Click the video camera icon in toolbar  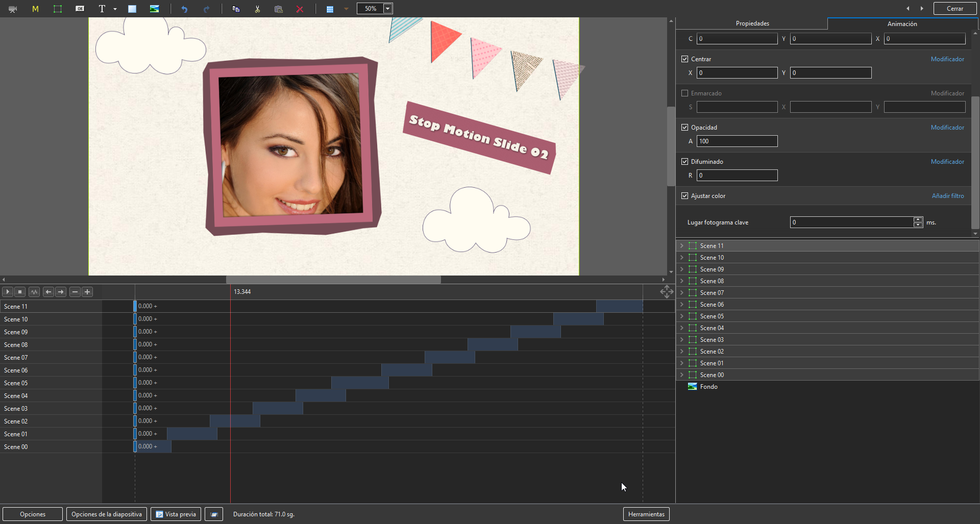coord(13,9)
